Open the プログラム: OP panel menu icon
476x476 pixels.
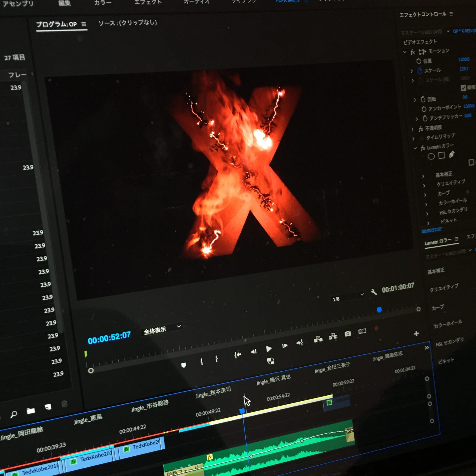click(84, 24)
